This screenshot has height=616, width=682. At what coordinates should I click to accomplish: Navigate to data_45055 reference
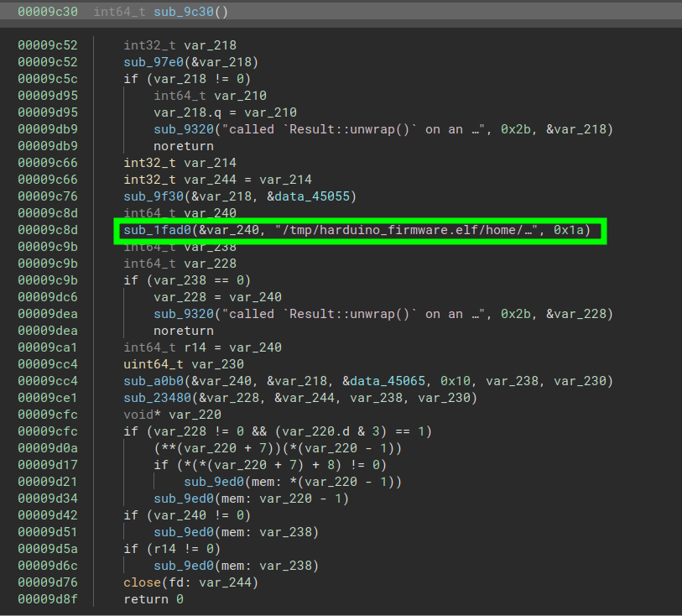click(x=312, y=196)
